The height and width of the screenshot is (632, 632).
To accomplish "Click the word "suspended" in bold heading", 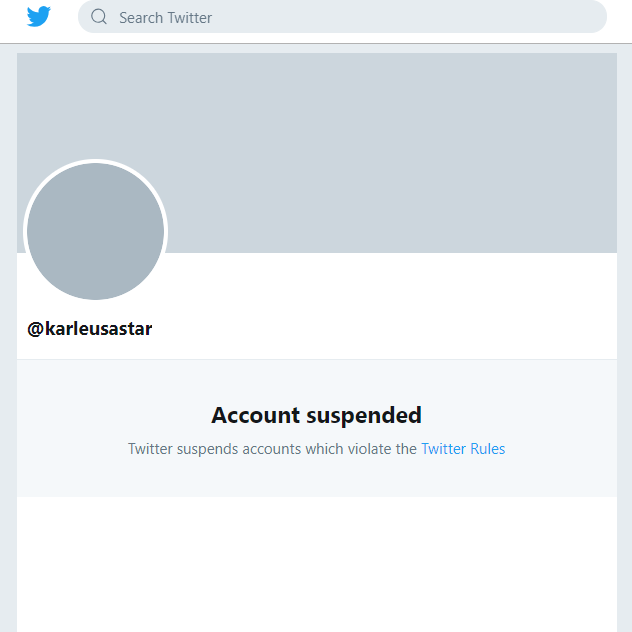I will pos(364,416).
